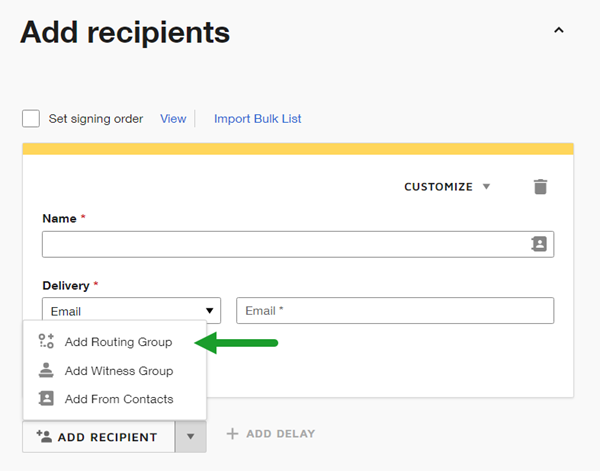Screen dimensions: 600x471
Task: Choose Add Witness Group from menu
Action: pyautogui.click(x=119, y=371)
